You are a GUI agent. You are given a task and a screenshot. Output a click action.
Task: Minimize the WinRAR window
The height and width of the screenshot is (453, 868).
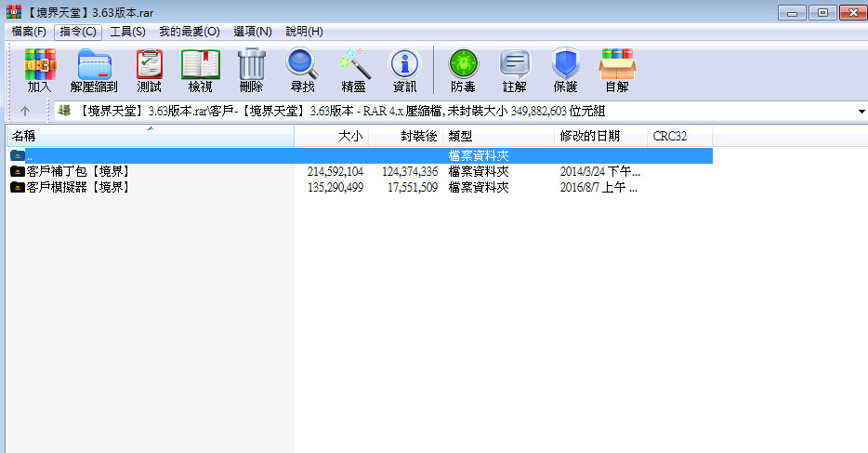tap(792, 13)
